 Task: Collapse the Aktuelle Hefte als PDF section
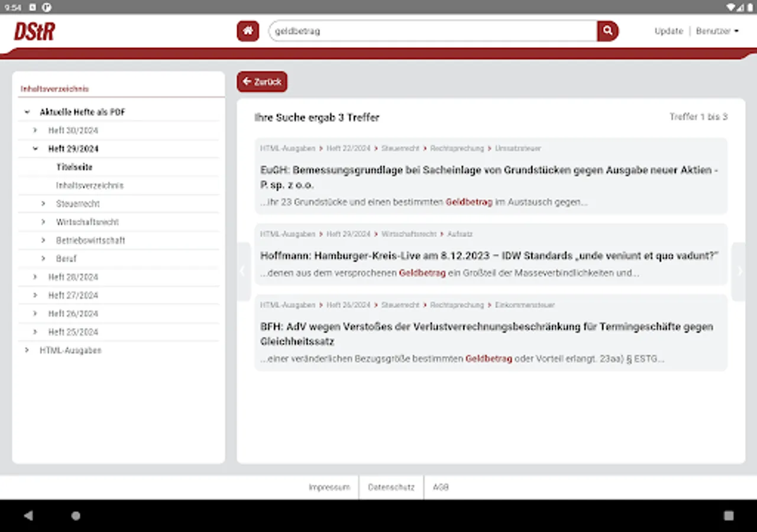click(26, 111)
